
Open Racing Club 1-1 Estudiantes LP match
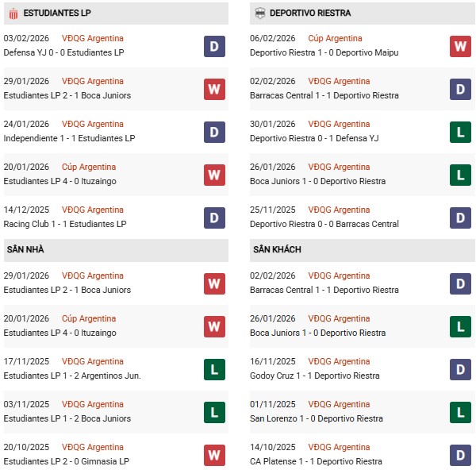65,224
